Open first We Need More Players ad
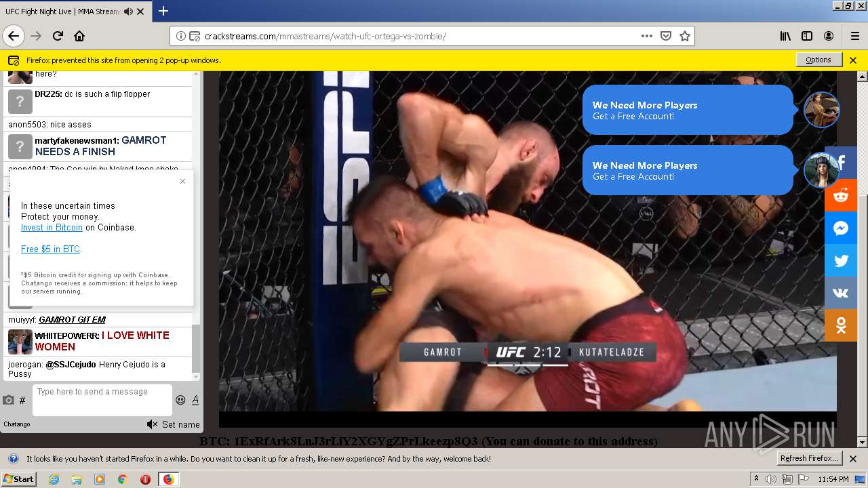The height and width of the screenshot is (488, 868). click(x=688, y=110)
